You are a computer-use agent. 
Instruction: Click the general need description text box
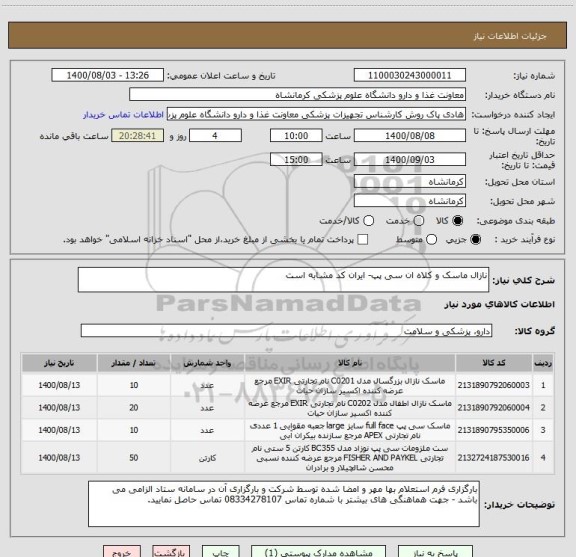pyautogui.click(x=283, y=280)
